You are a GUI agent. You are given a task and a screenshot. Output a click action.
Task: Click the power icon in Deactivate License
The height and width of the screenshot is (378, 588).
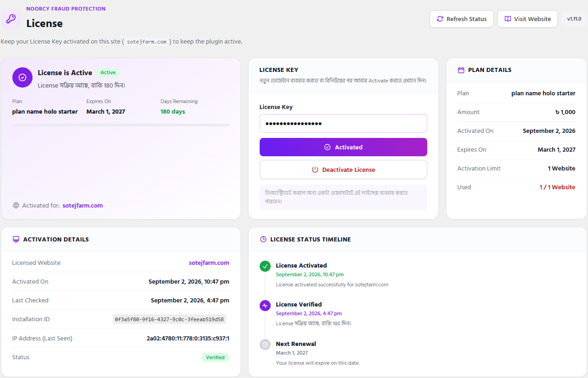click(315, 170)
